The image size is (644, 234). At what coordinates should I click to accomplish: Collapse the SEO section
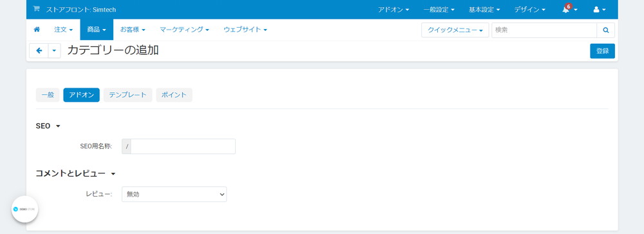click(48, 126)
